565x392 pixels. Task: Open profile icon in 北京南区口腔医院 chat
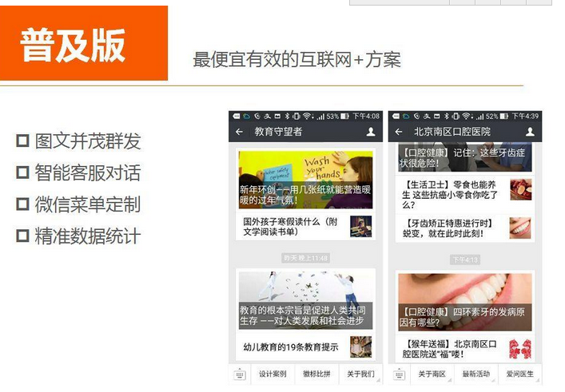tap(530, 132)
